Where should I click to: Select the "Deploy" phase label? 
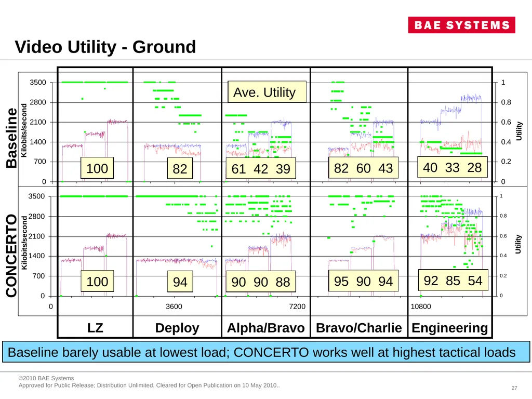(177, 328)
